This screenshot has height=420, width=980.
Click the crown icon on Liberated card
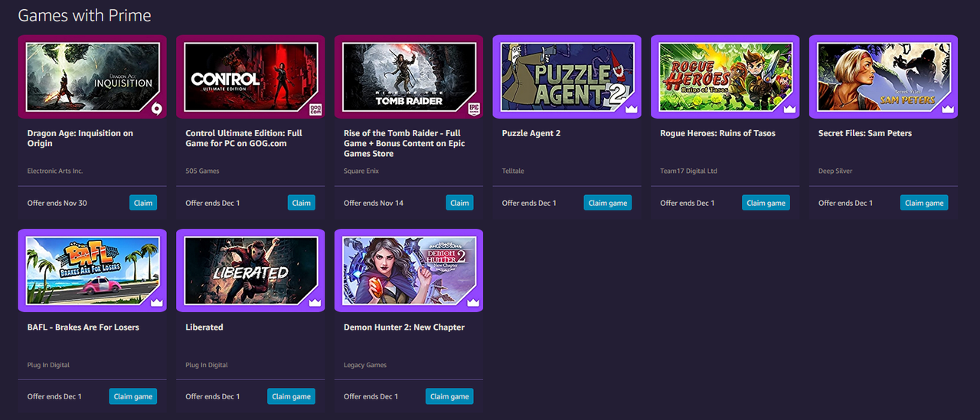(x=315, y=303)
